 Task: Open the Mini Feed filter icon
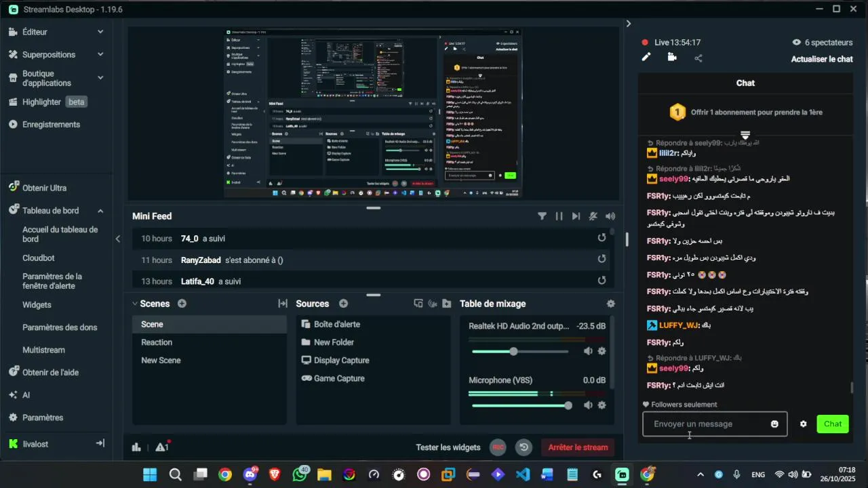point(542,216)
